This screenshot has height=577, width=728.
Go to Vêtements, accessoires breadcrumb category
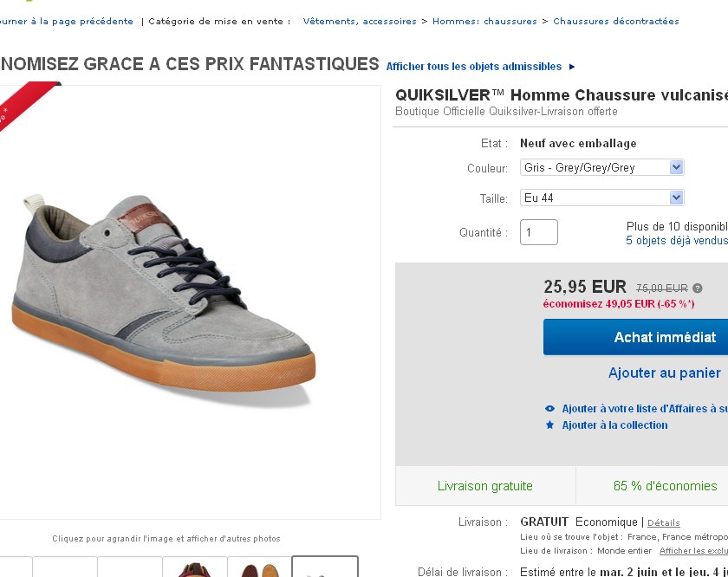(360, 22)
